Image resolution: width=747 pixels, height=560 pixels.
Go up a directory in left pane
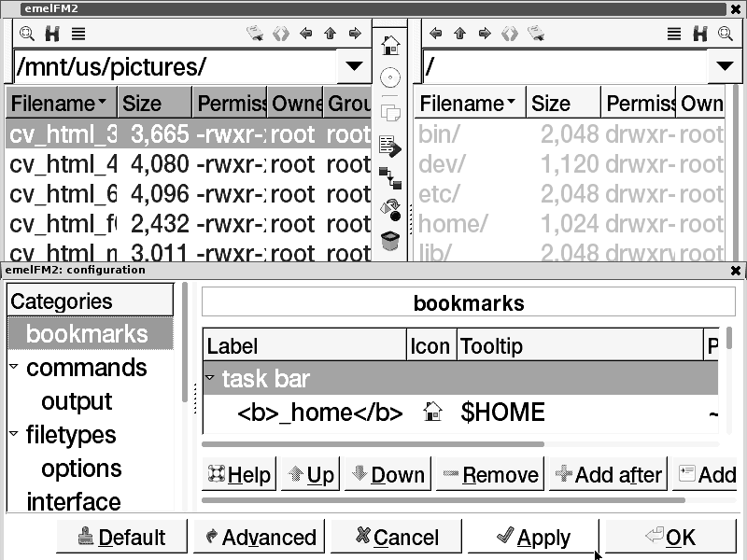click(331, 34)
